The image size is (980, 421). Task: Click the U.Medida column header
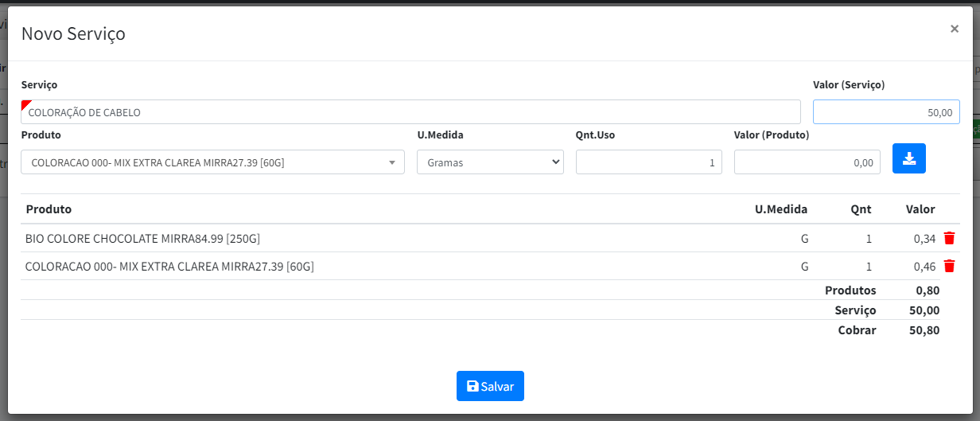[x=780, y=209]
